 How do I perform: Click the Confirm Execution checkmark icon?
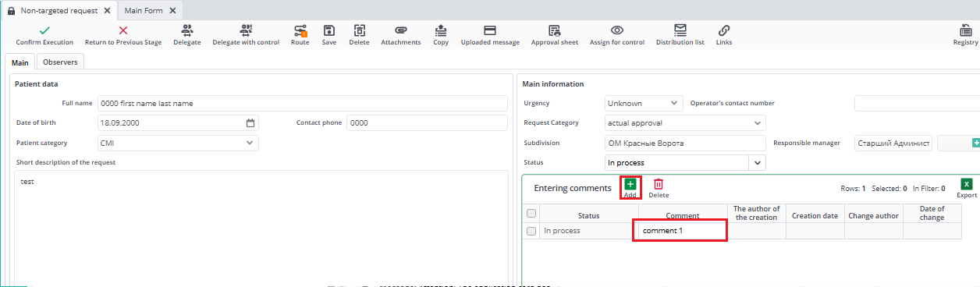pyautogui.click(x=44, y=30)
